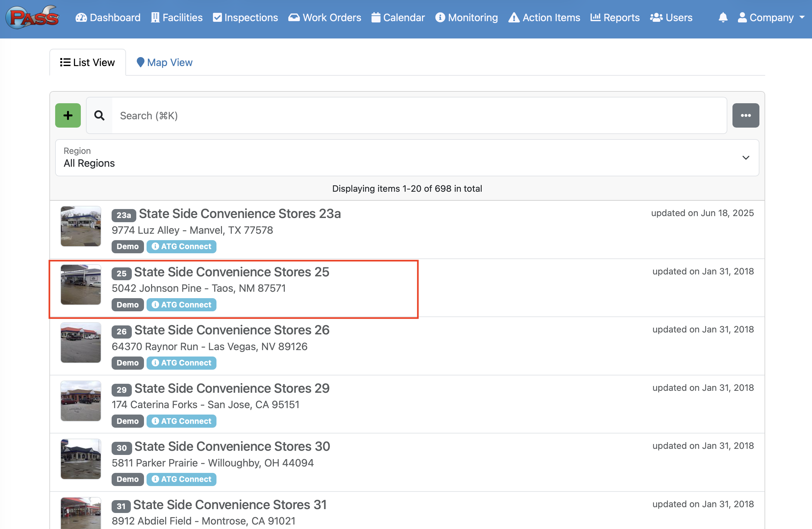The image size is (812, 529).
Task: Click the Demo tag on Stores 29
Action: 127,421
